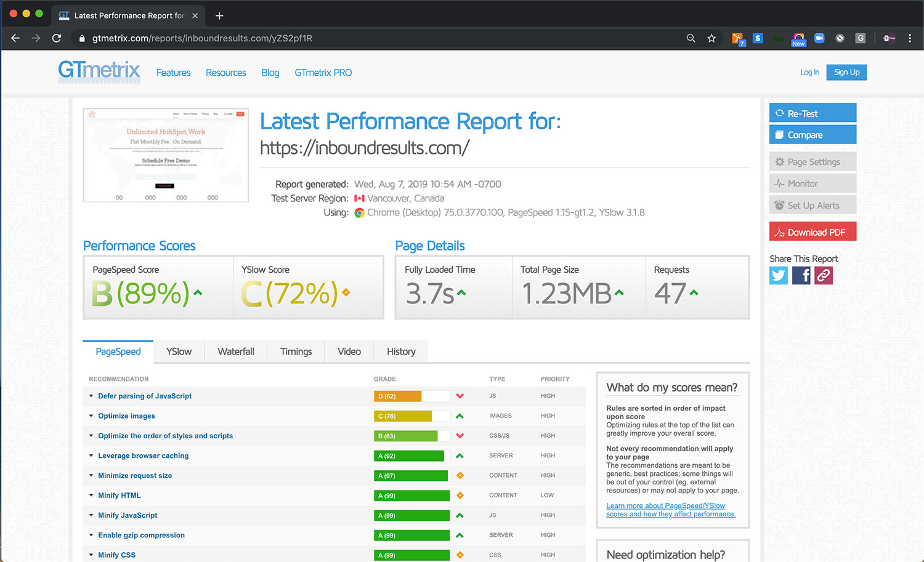The width and height of the screenshot is (924, 562).
Task: Click the Sign Up button
Action: 846,72
